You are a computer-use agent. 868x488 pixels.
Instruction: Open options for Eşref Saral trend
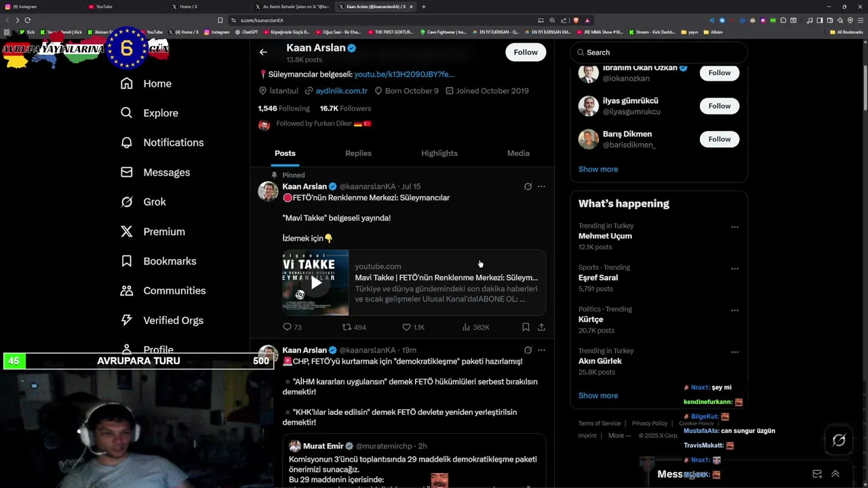coord(734,268)
